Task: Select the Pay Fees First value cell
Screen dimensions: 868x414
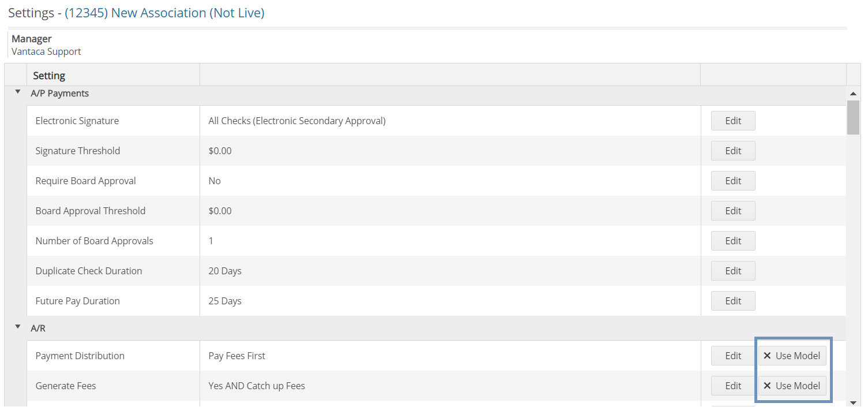Action: point(236,356)
